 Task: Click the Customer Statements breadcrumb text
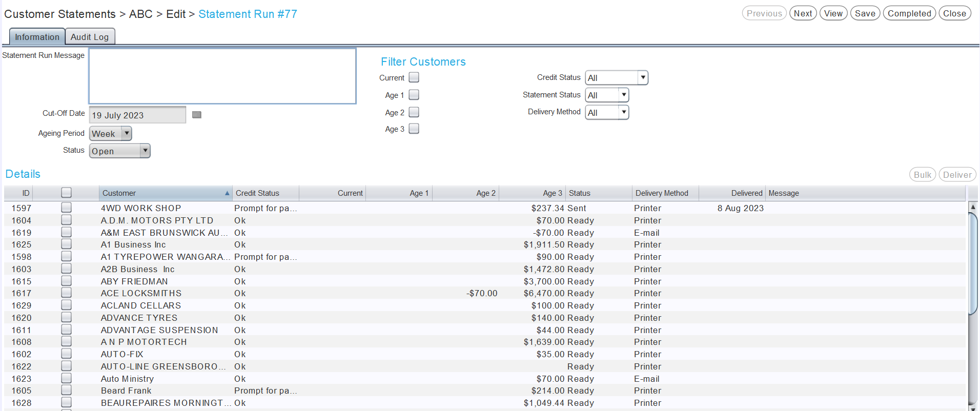click(x=60, y=14)
